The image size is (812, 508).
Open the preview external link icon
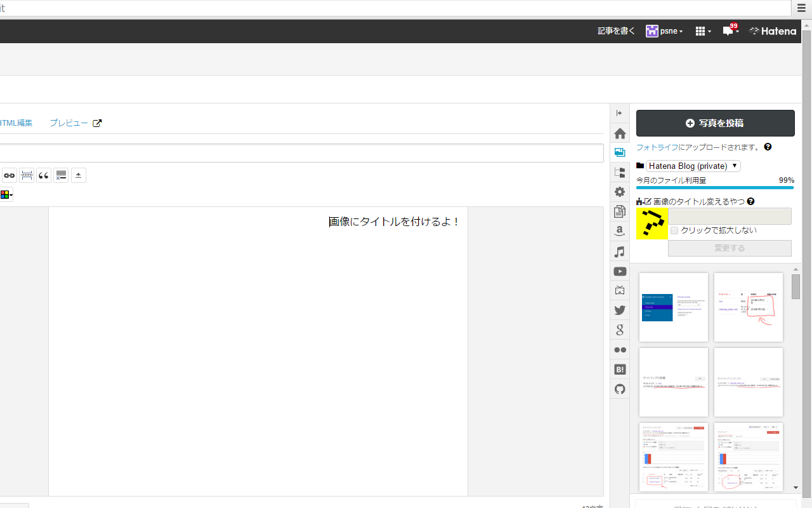point(97,123)
